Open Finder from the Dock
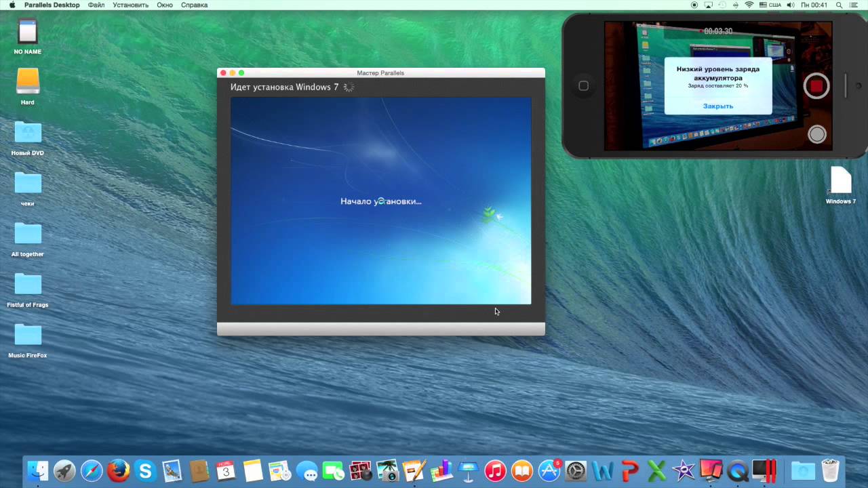This screenshot has height=488, width=868. [38, 470]
